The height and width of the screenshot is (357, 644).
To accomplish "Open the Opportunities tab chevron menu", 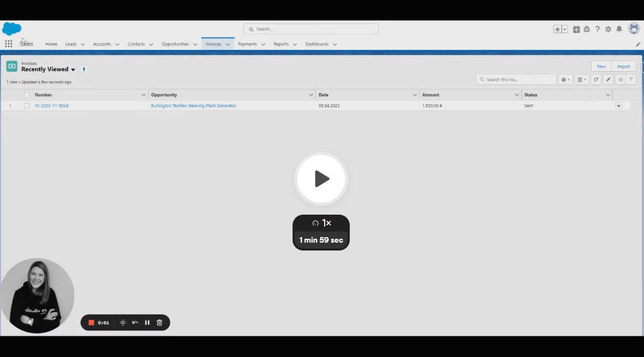I will point(195,44).
